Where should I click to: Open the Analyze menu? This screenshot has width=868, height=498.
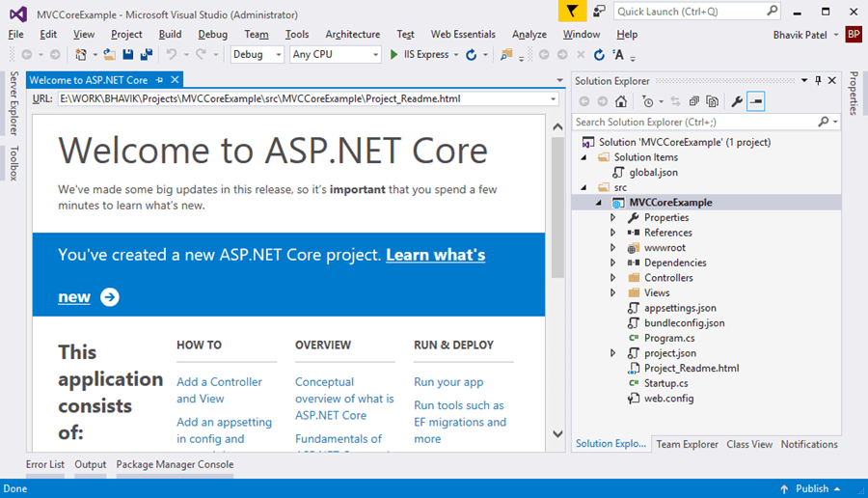tap(529, 35)
